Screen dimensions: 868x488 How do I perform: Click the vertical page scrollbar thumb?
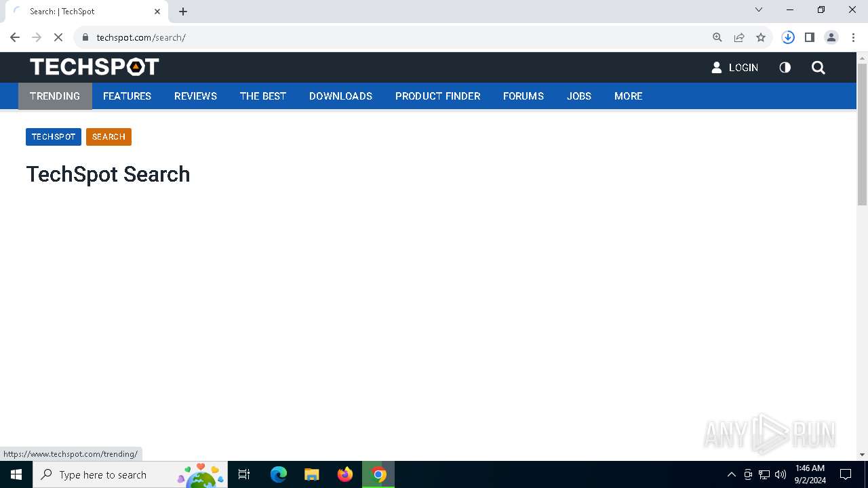pyautogui.click(x=862, y=134)
